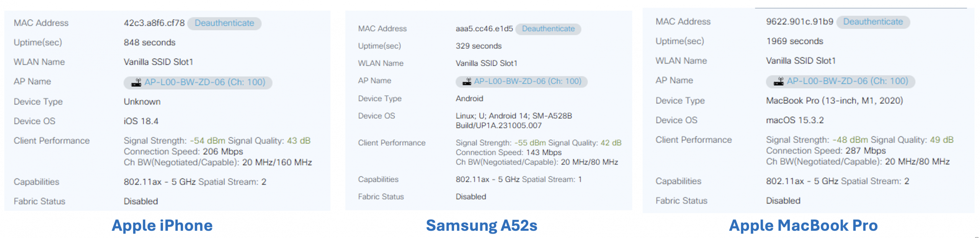
Task: Deauthenticate client aaa5.cc46.e1d5
Action: click(x=548, y=29)
